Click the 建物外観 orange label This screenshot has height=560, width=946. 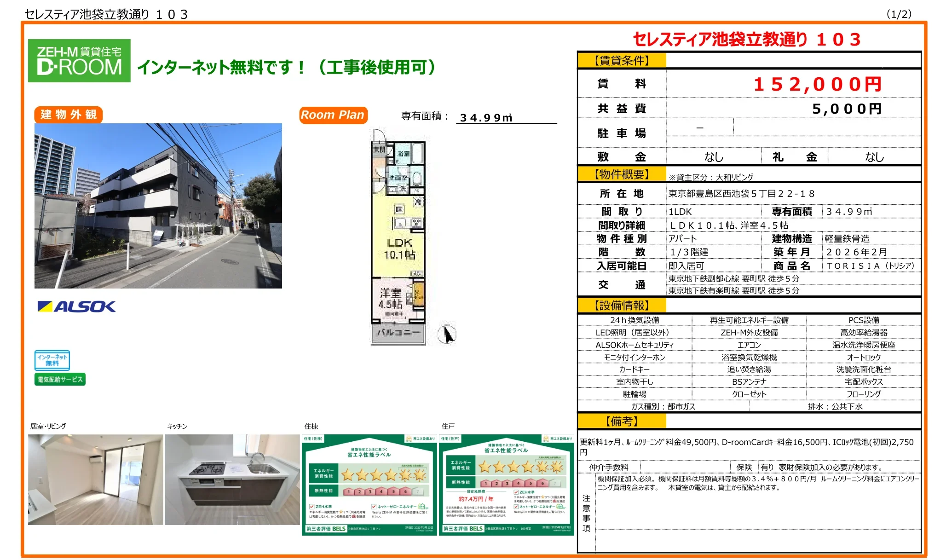[x=68, y=115]
